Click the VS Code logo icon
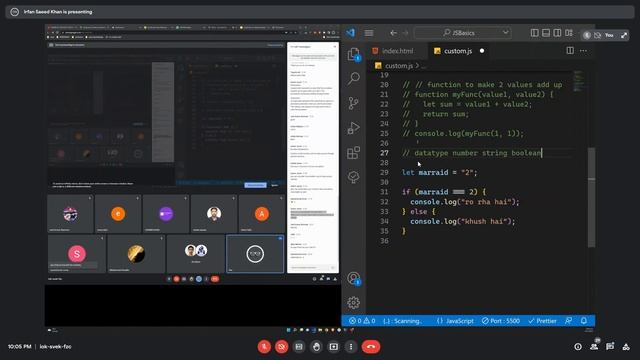 click(351, 33)
